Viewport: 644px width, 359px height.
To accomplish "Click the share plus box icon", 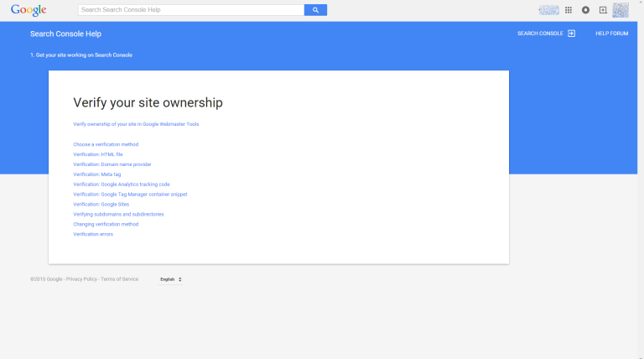I will coord(603,10).
